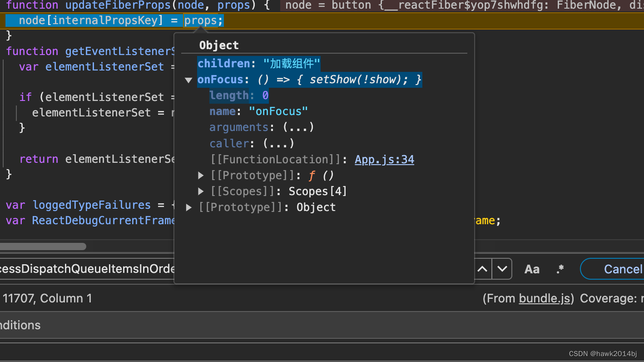
Task: Go to previous search result arrow
Action: 482,269
